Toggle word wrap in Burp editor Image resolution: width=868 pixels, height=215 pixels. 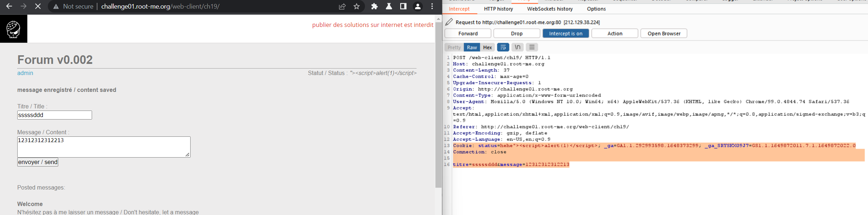[503, 47]
